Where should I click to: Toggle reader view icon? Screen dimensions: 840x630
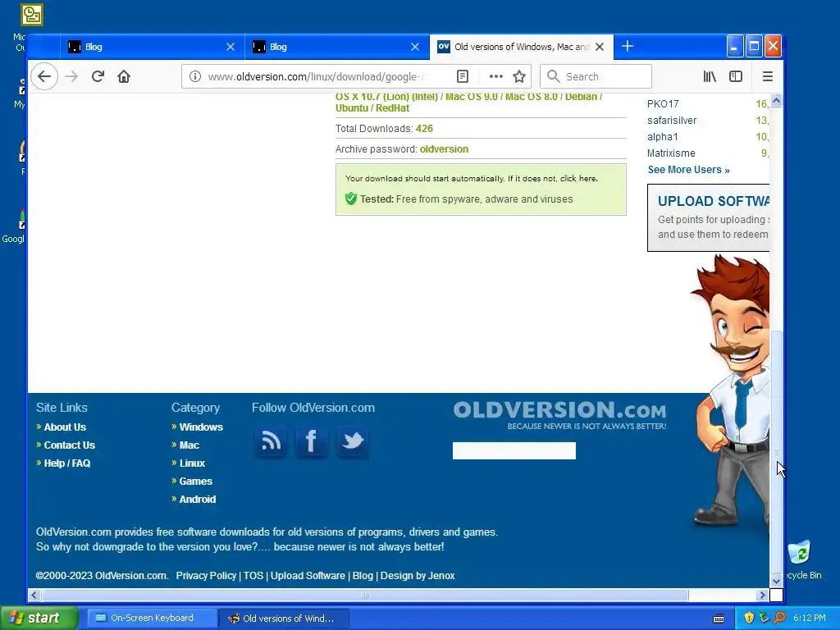click(x=463, y=76)
